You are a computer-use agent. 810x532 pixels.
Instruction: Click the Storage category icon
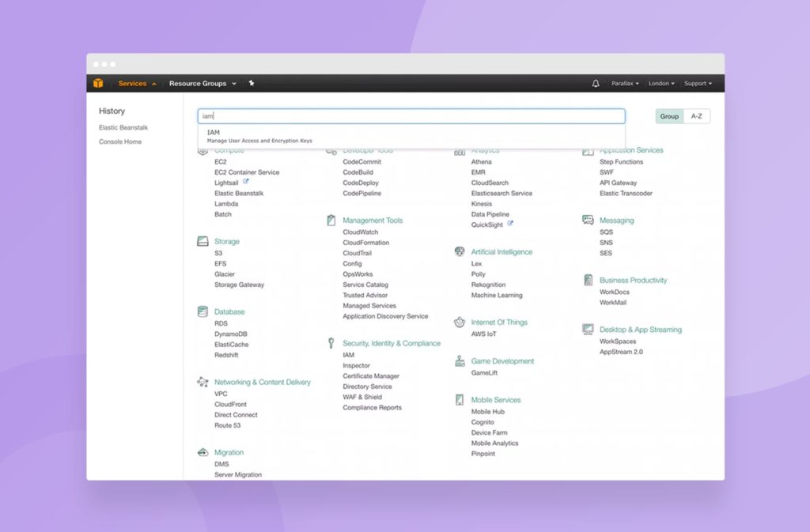[x=202, y=241]
